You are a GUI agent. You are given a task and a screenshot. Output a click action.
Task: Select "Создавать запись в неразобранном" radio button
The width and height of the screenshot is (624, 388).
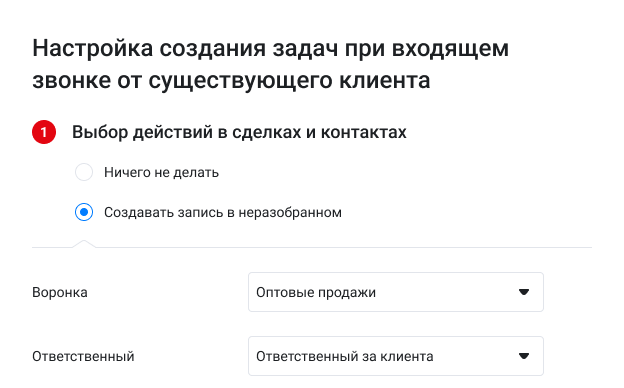coord(84,212)
